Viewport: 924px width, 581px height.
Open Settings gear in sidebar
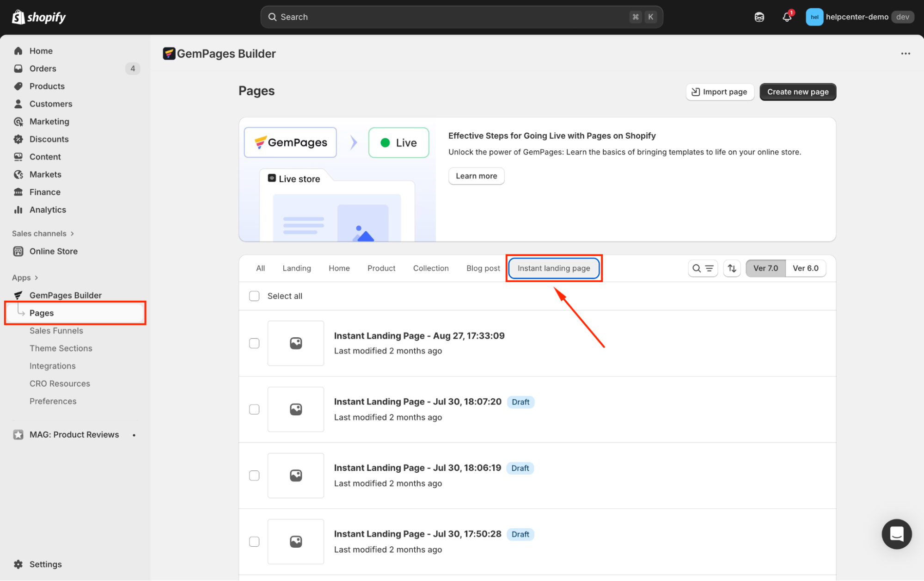click(18, 564)
